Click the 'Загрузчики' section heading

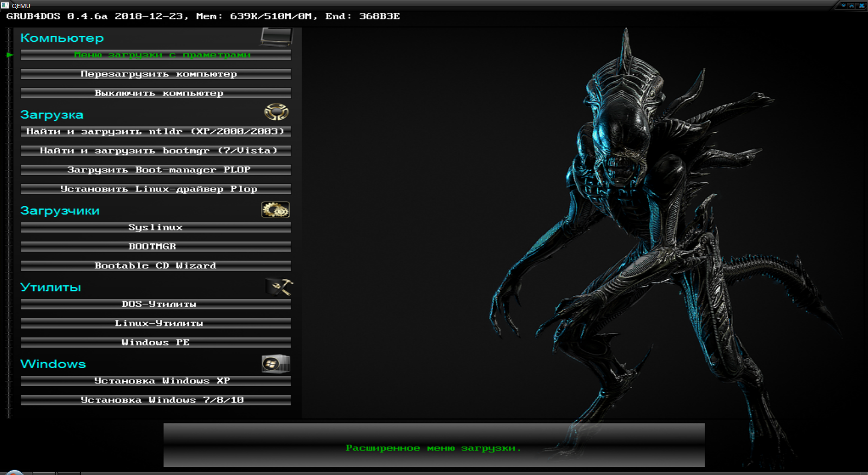click(x=60, y=210)
